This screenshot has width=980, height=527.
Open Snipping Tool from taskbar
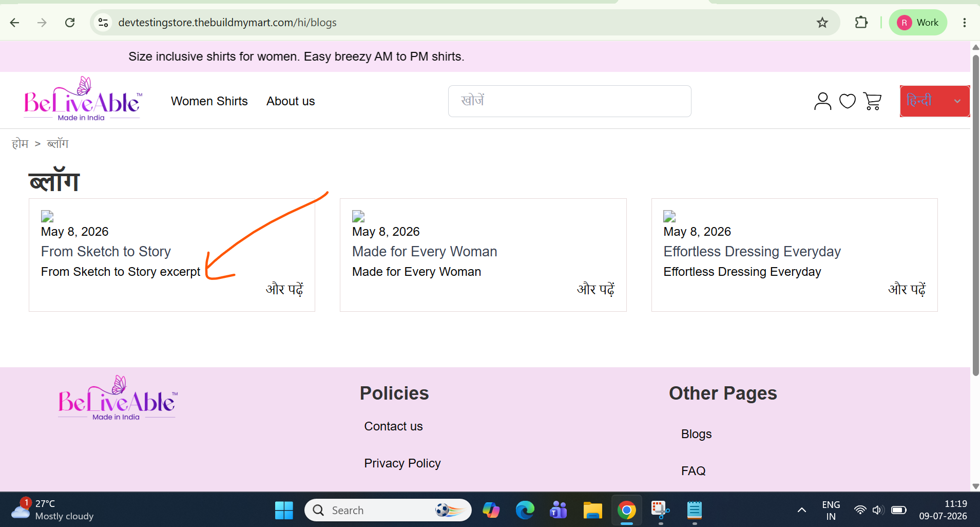point(660,510)
